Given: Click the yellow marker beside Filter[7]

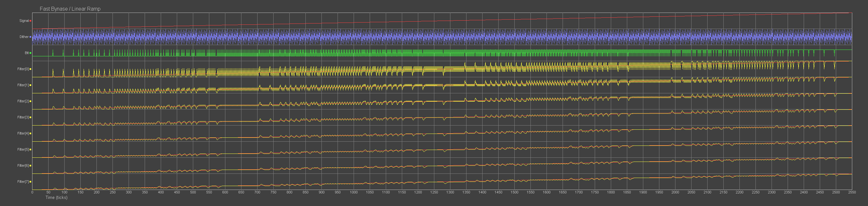Looking at the screenshot, I should click(x=30, y=182).
